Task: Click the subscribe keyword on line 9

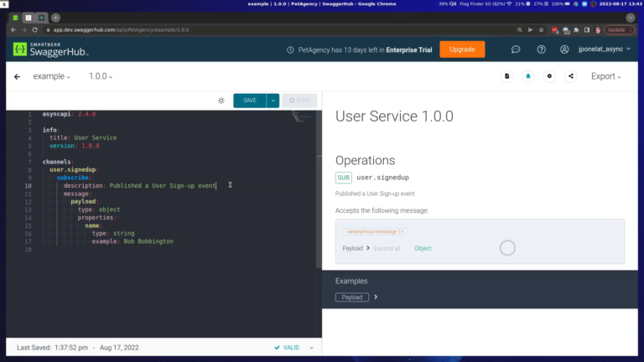Action: click(x=72, y=178)
